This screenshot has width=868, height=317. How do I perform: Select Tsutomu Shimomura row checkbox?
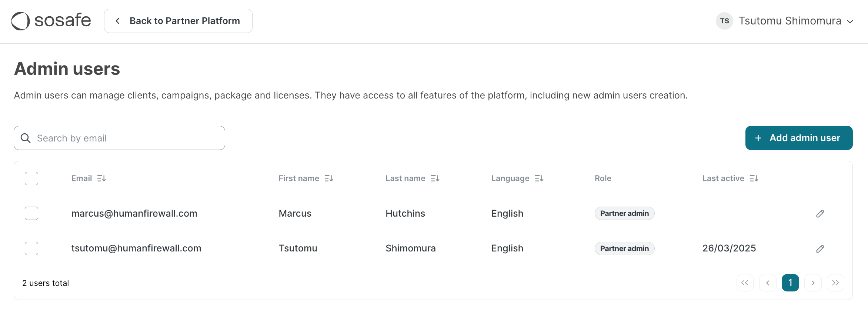point(31,248)
